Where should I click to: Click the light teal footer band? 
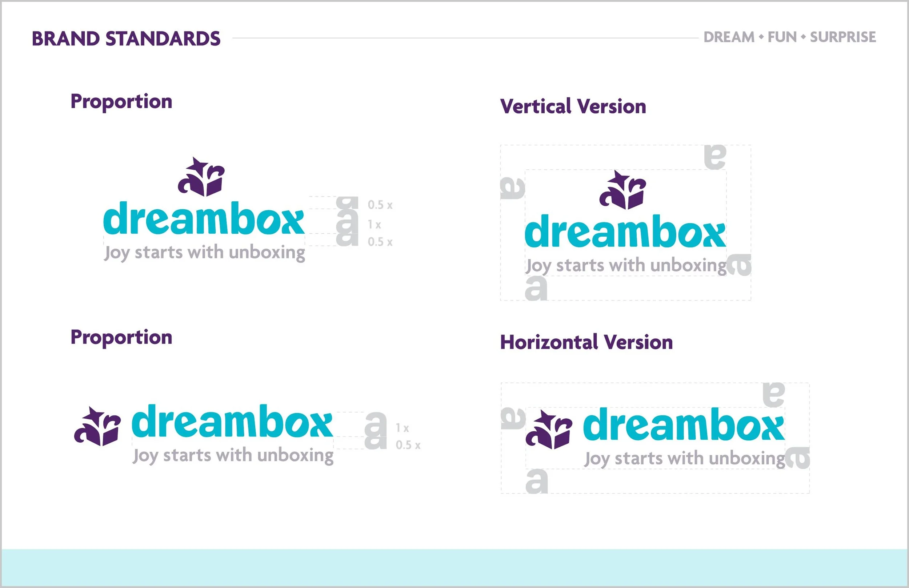coord(454,567)
